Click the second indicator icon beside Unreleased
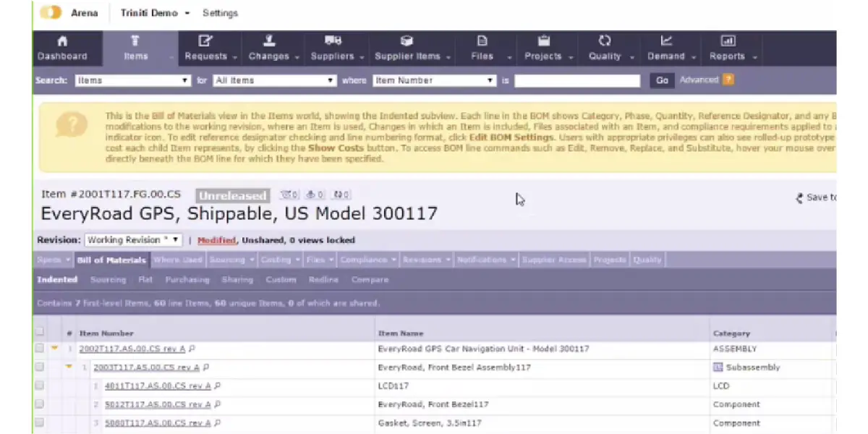868x434 pixels. 315,195
